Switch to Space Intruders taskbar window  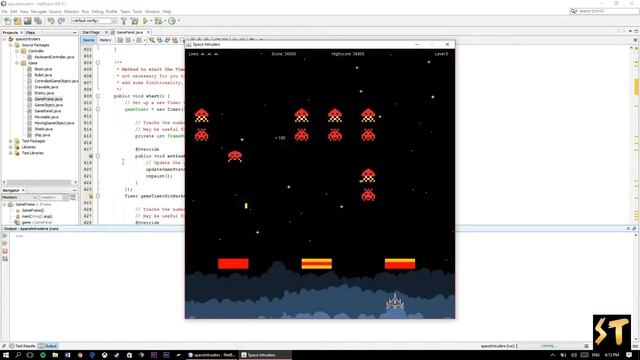coord(265,355)
